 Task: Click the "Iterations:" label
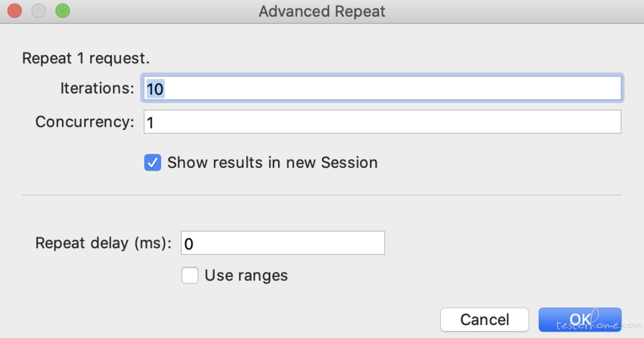click(97, 89)
